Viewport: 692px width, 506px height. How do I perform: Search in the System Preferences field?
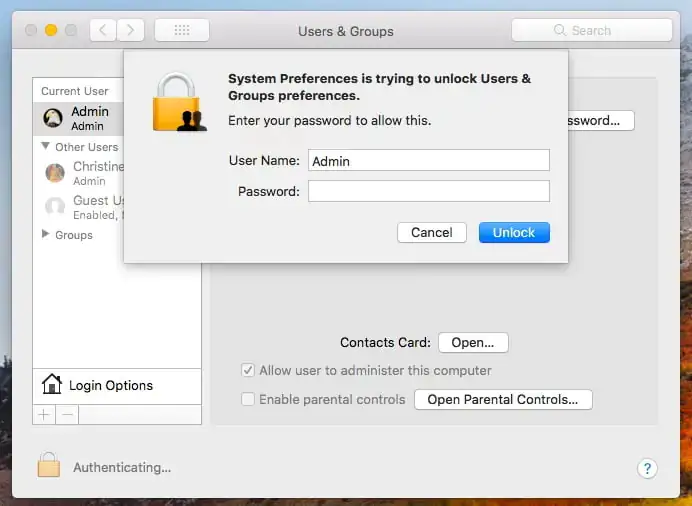[x=592, y=30]
